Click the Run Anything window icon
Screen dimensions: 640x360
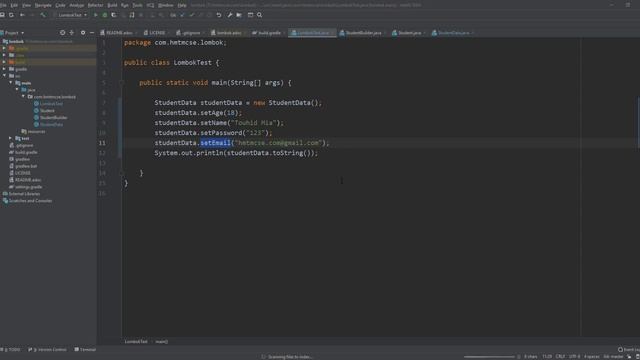(x=250, y=15)
